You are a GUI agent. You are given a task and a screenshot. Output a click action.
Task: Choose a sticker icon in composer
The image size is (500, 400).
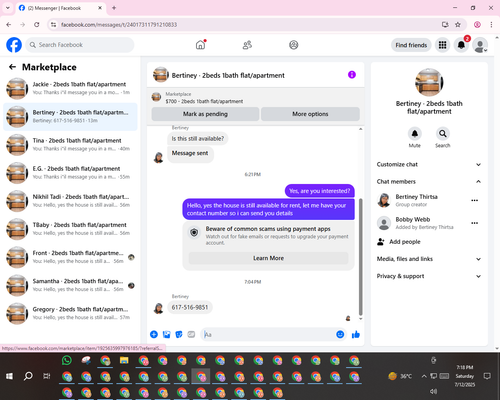tap(179, 334)
